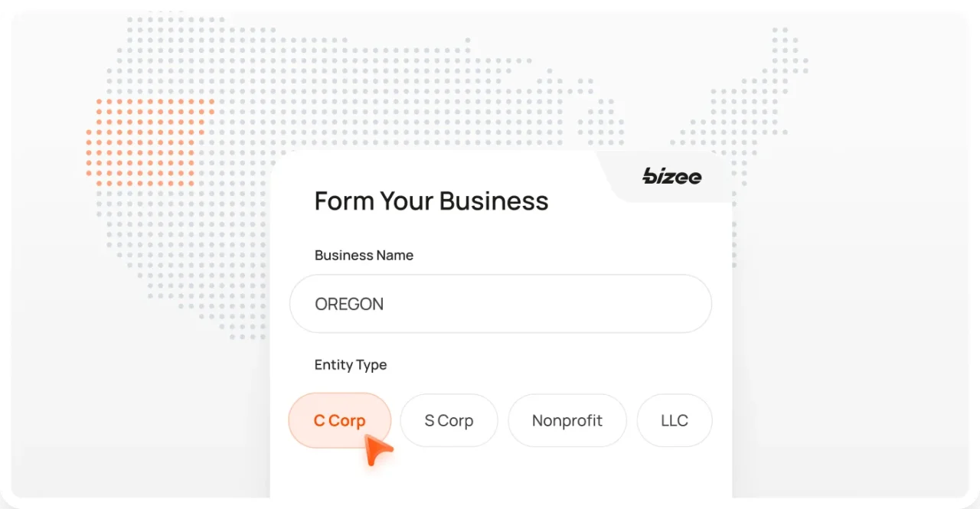Select the S Corp entity type
The height and width of the screenshot is (509, 980).
[x=449, y=420]
